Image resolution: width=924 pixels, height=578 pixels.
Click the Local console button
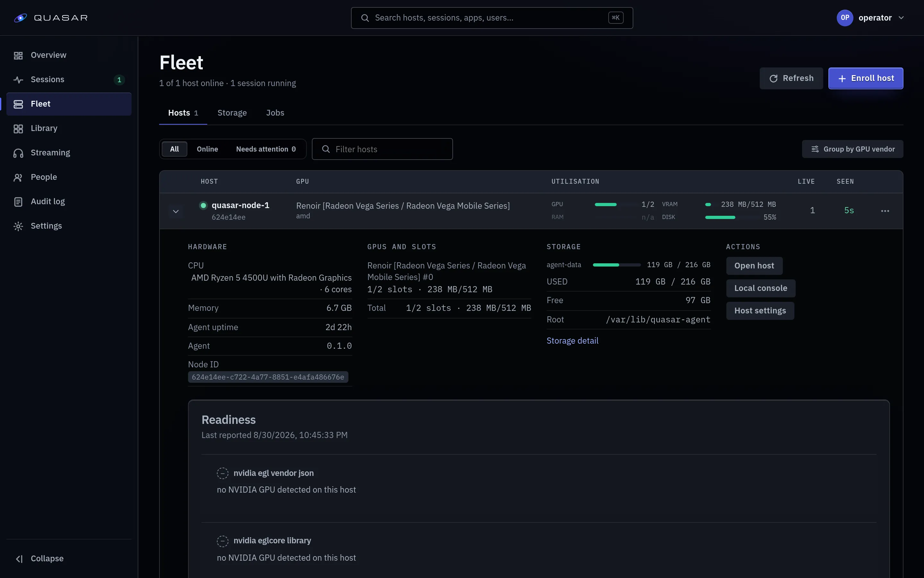(x=761, y=288)
